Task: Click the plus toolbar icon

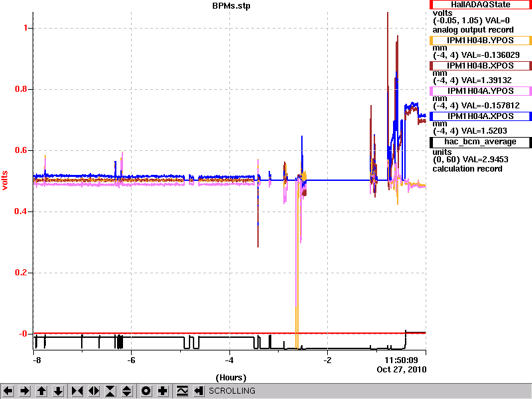Action: 163,391
